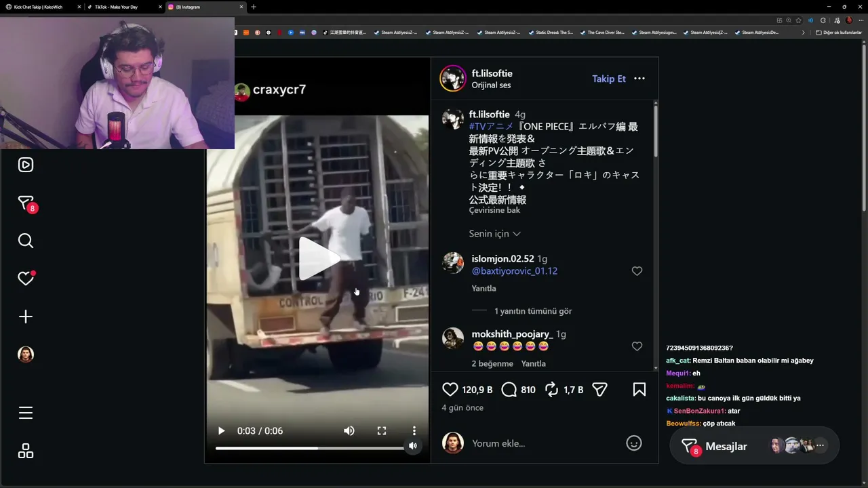868x488 pixels.
Task: Open the @baxtiyorovic_01.12 mention
Action: [x=515, y=271]
